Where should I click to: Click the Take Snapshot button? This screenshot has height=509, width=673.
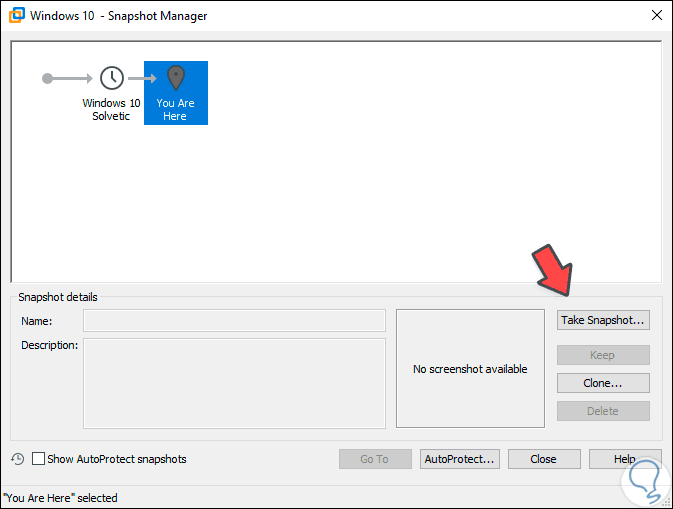point(603,320)
